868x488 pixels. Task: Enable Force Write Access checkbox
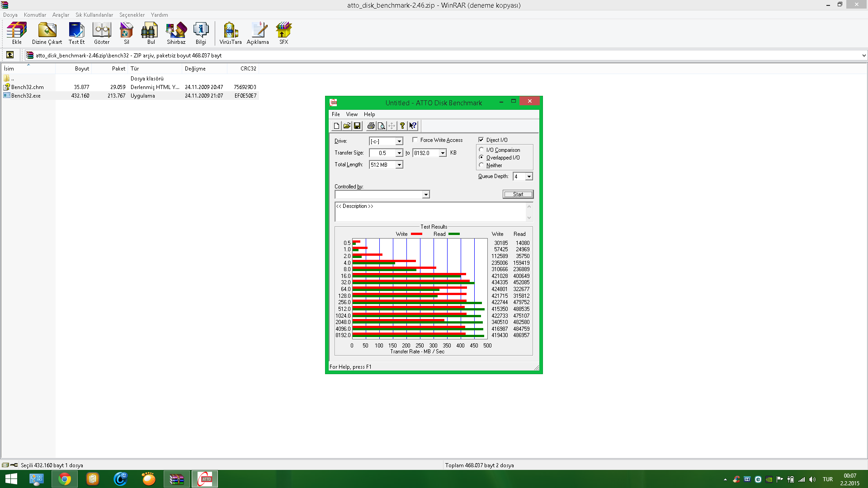click(415, 140)
